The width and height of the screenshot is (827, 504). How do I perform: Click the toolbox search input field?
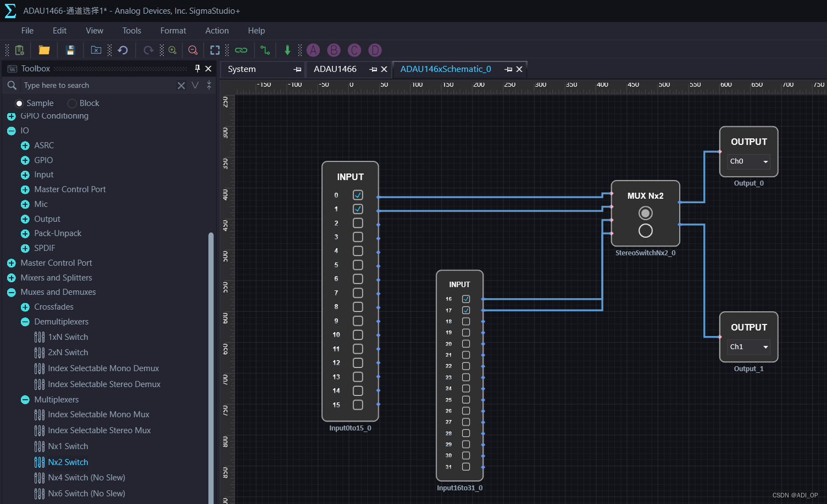(98, 85)
